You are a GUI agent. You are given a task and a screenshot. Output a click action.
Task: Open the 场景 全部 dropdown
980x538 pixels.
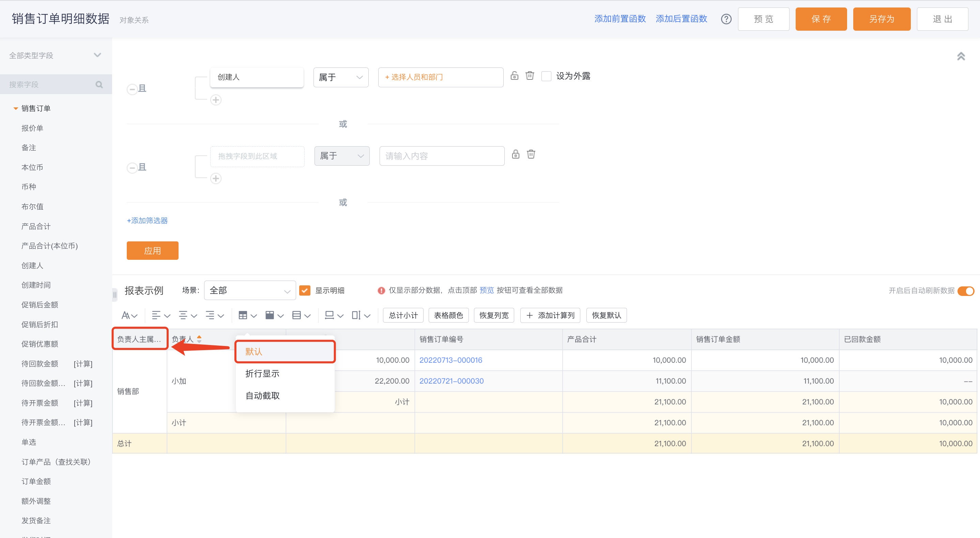click(x=250, y=290)
